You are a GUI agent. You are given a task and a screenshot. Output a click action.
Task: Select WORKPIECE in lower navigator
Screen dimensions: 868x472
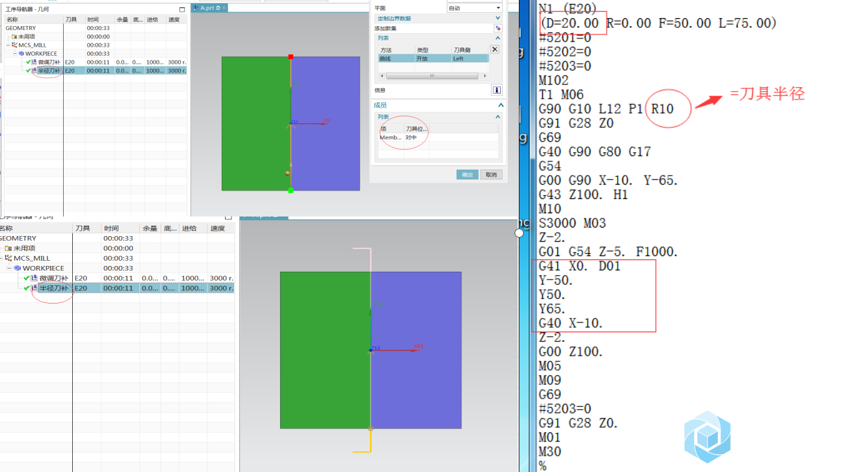pos(44,268)
